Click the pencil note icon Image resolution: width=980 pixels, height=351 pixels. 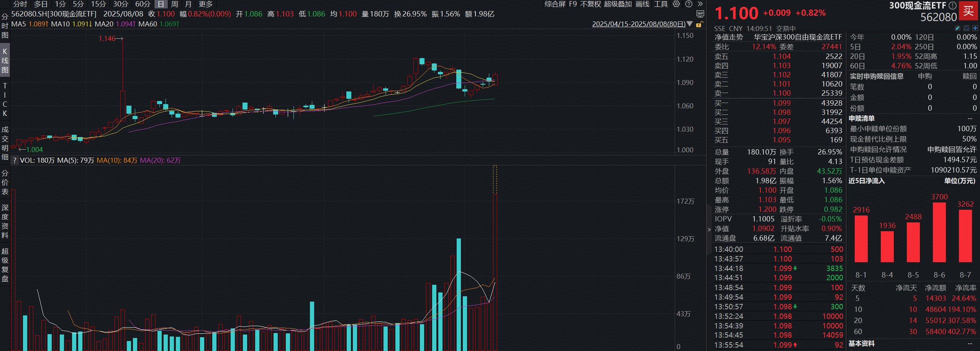(957, 28)
